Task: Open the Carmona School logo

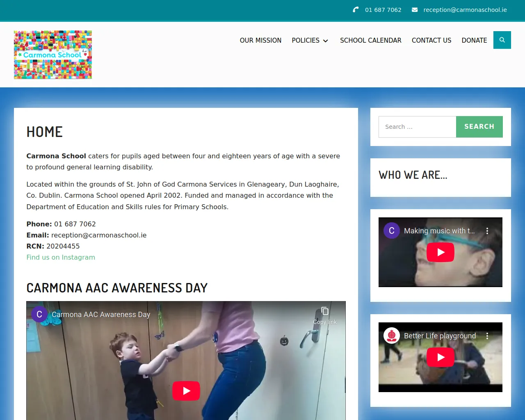Action: tap(53, 55)
